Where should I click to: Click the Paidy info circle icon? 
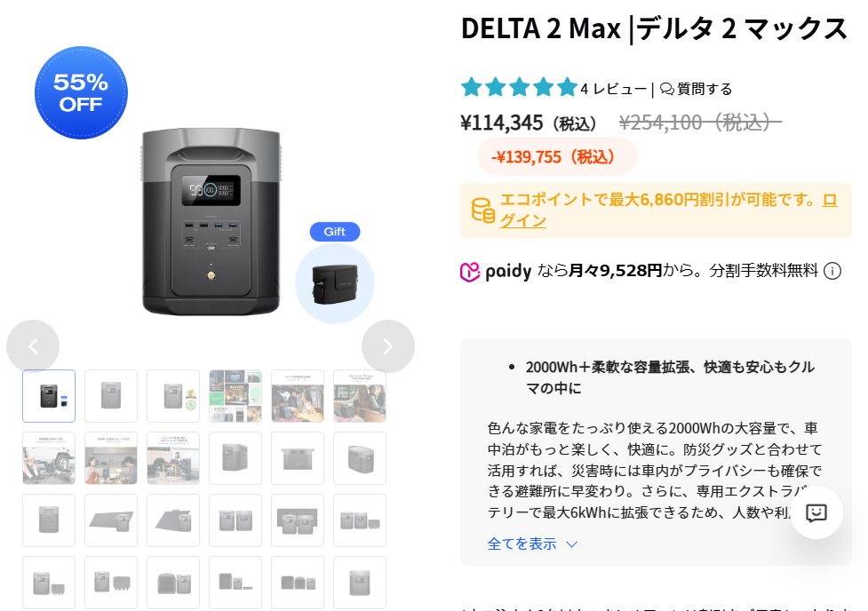[832, 271]
